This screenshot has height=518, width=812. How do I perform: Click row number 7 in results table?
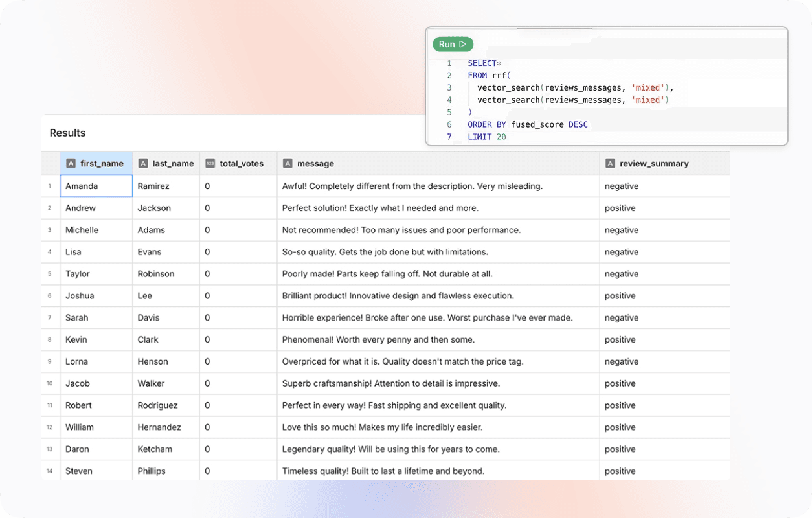(x=50, y=318)
